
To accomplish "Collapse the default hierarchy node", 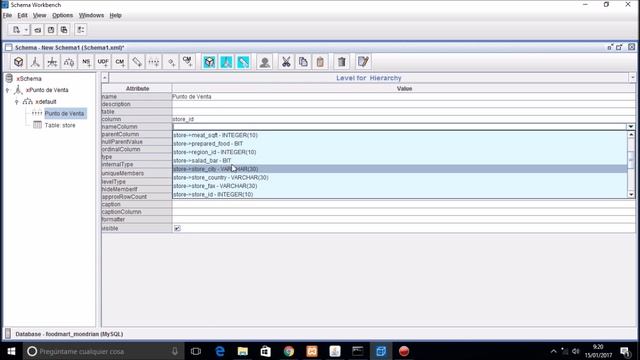I will click(17, 102).
